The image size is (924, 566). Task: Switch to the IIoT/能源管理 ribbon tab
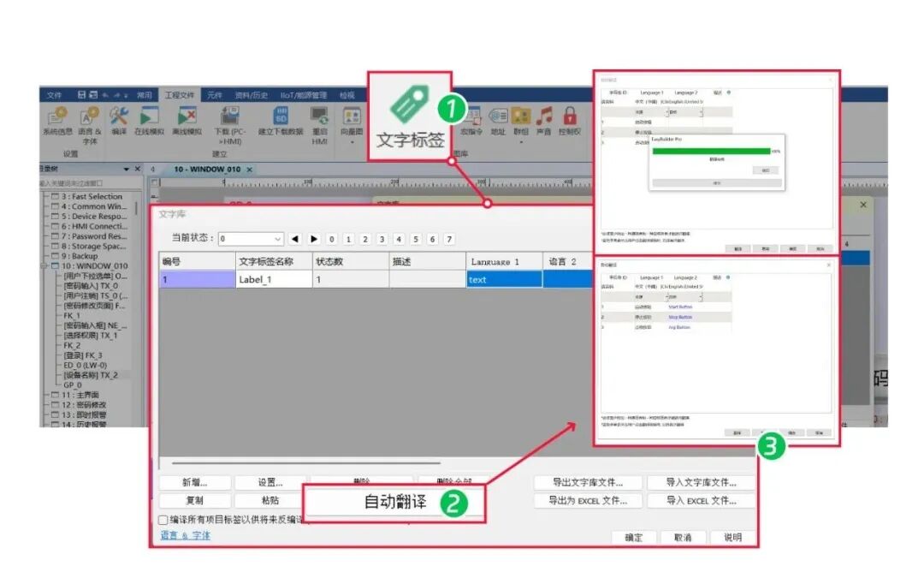click(x=304, y=94)
